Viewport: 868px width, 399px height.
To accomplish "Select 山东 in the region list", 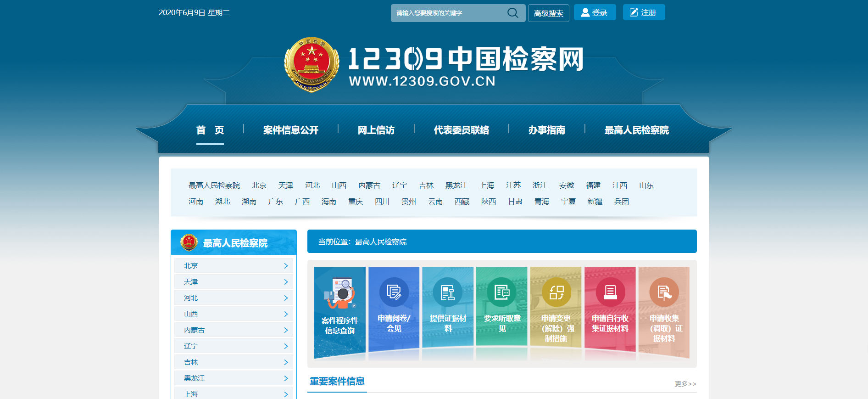I will tap(646, 185).
